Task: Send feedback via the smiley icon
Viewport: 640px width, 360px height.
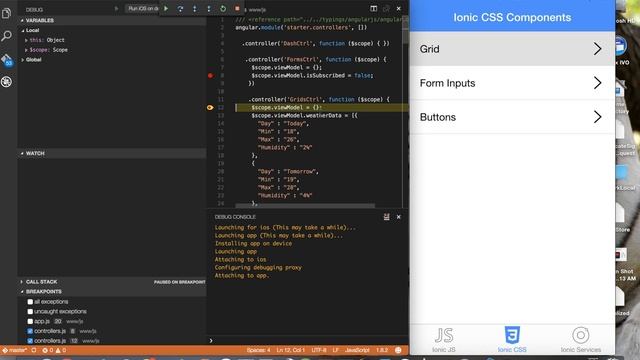Action: pos(398,350)
